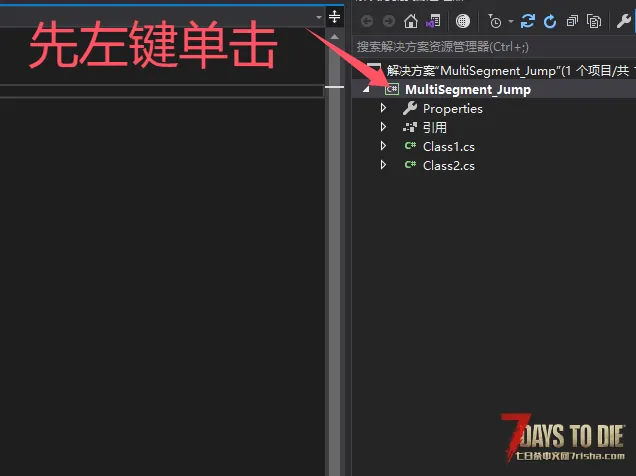Screen dimensions: 636x476
Task: Open Properties via the wrench toolbar icon
Action: point(624,21)
